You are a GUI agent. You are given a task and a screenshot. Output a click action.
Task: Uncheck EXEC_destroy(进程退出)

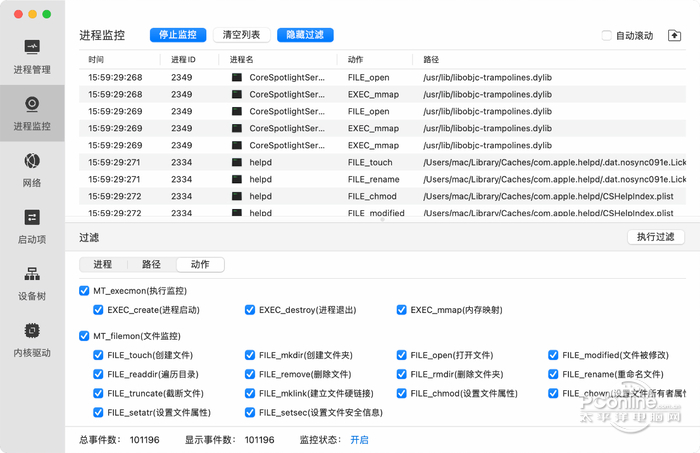(250, 310)
